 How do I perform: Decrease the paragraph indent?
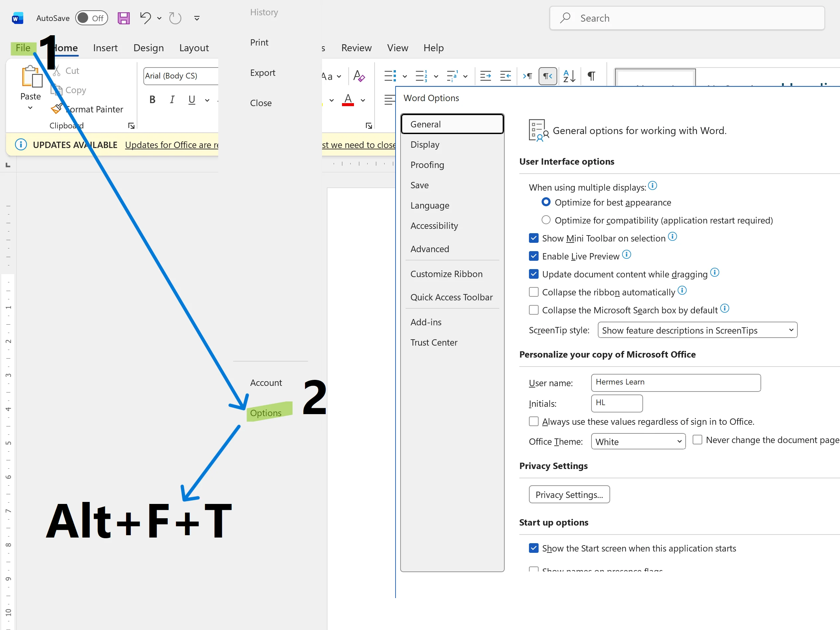[486, 76]
